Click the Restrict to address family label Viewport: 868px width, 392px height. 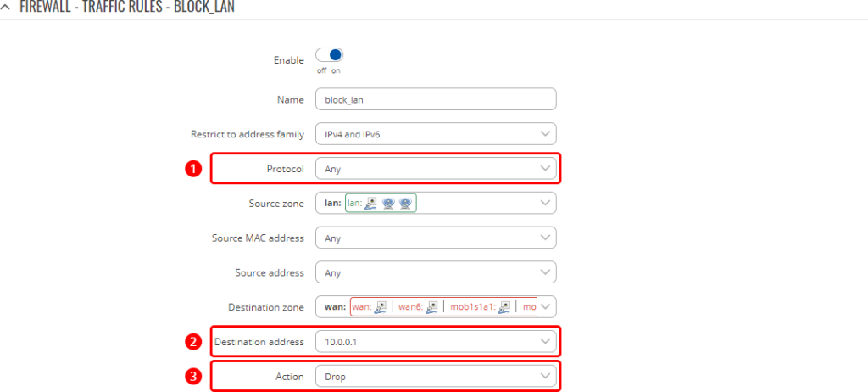[248, 134]
